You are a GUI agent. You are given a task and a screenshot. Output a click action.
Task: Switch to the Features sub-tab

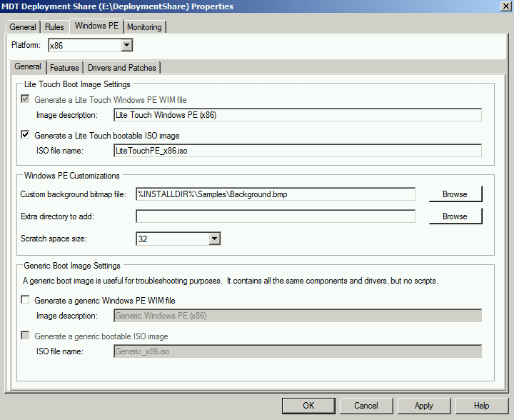point(64,68)
